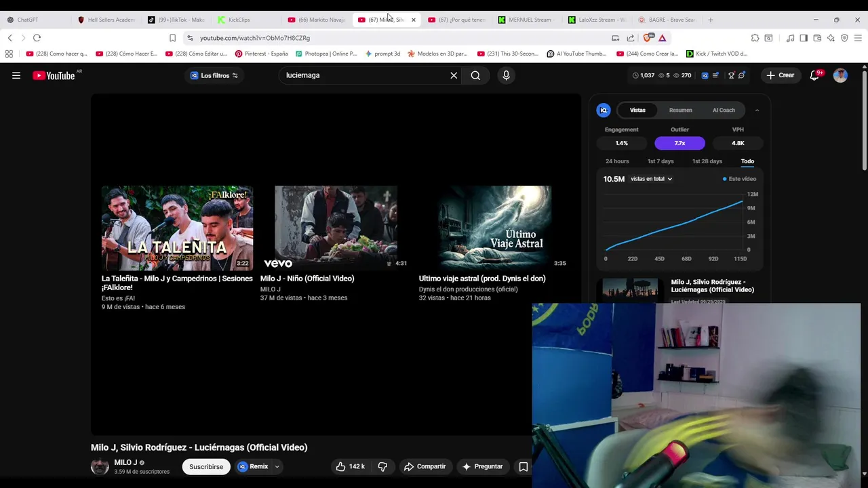Viewport: 868px width, 488px height.
Task: Open the Brave VPN shield icon
Action: [x=844, y=38]
